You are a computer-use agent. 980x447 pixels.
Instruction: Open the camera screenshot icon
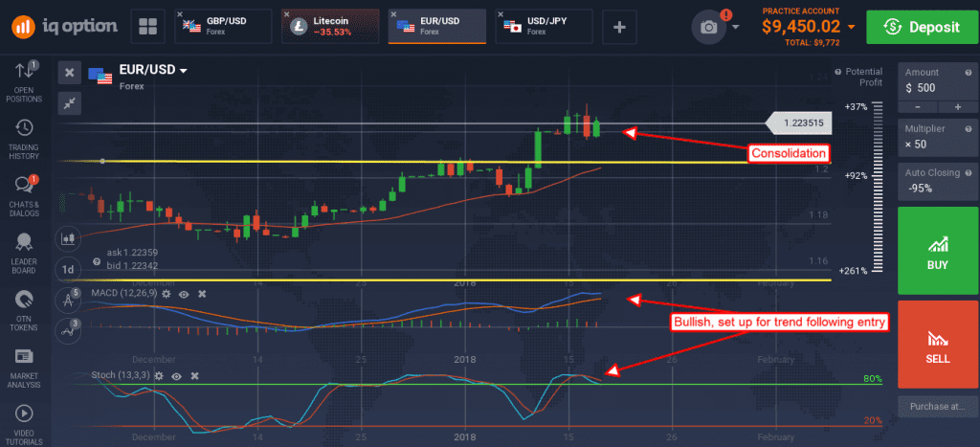pos(709,27)
